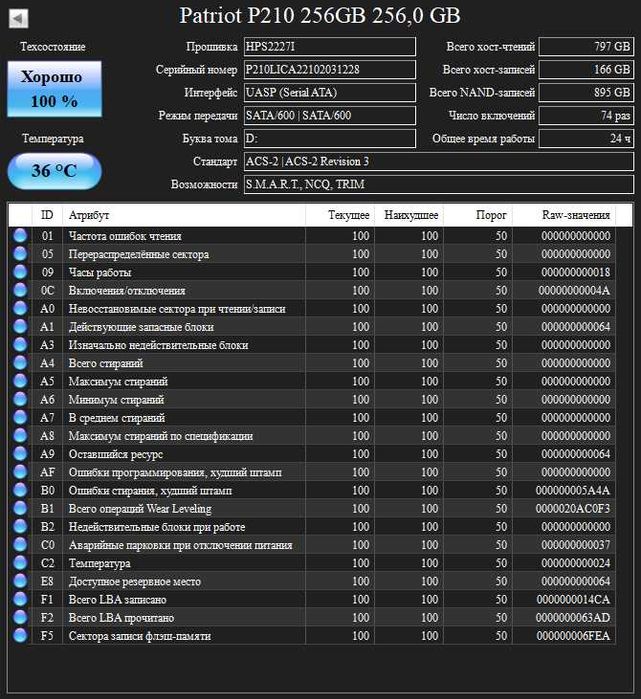Click the Буква тома field D:
The width and height of the screenshot is (641, 699).
click(330, 139)
